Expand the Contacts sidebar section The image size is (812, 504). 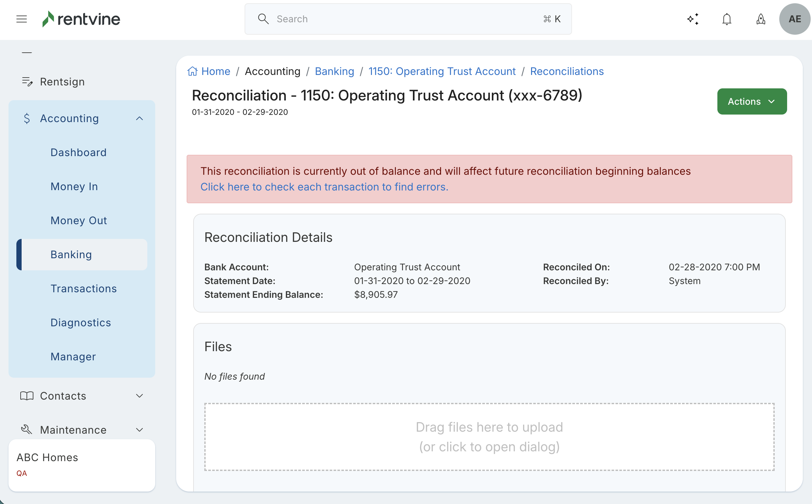coord(139,396)
